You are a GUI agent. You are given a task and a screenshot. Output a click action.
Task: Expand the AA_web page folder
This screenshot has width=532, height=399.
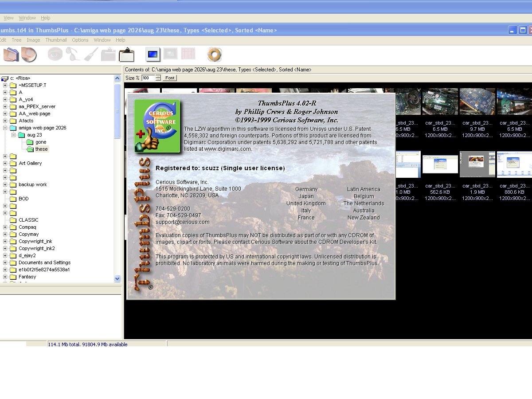5,113
